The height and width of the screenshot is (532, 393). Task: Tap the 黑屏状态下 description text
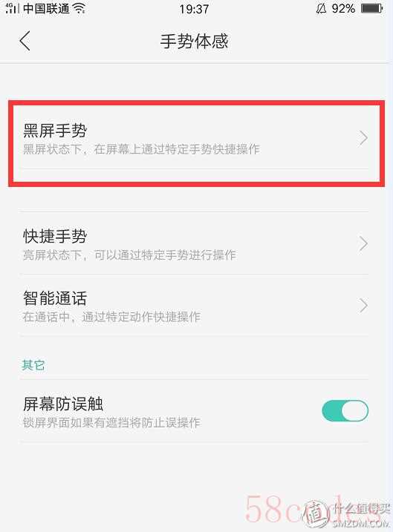click(x=141, y=149)
